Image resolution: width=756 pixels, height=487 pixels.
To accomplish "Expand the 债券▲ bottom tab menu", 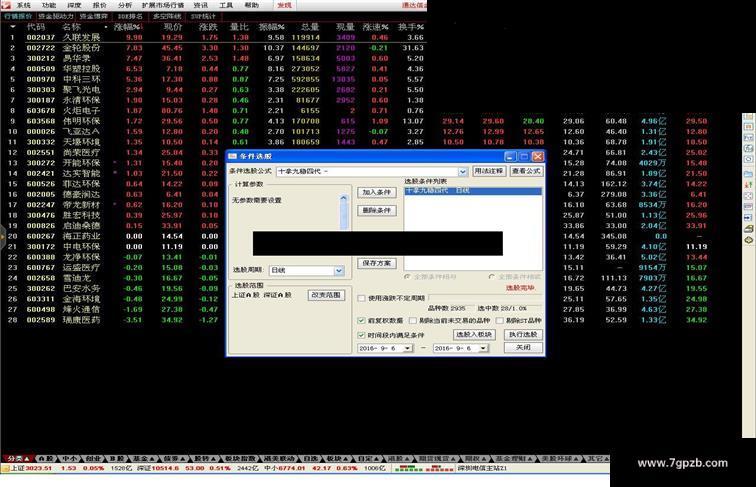I will pos(175,458).
